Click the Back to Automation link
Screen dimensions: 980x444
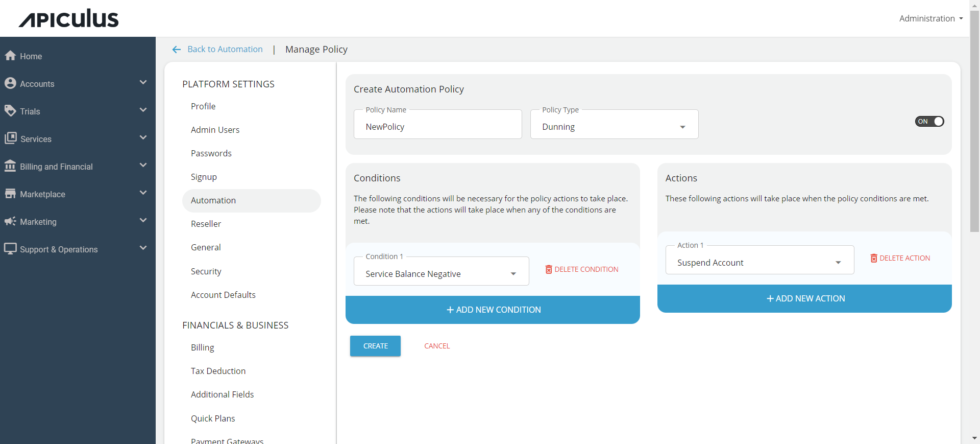click(225, 49)
